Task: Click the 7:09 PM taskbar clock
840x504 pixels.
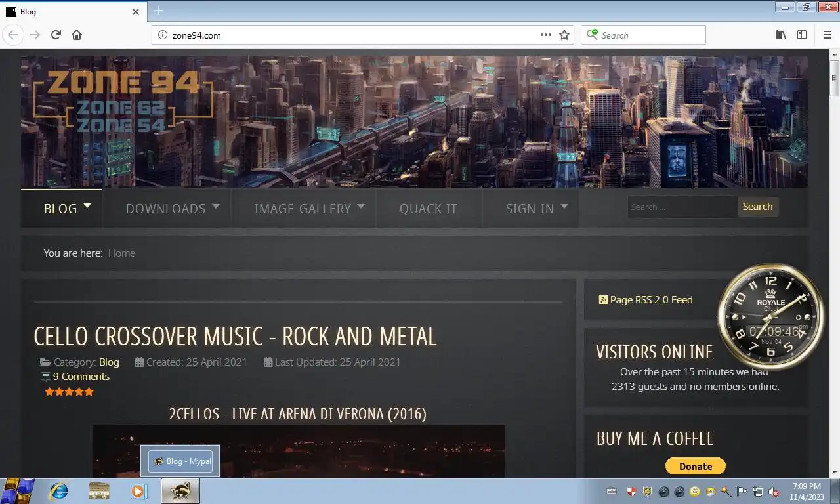Action: 807,491
